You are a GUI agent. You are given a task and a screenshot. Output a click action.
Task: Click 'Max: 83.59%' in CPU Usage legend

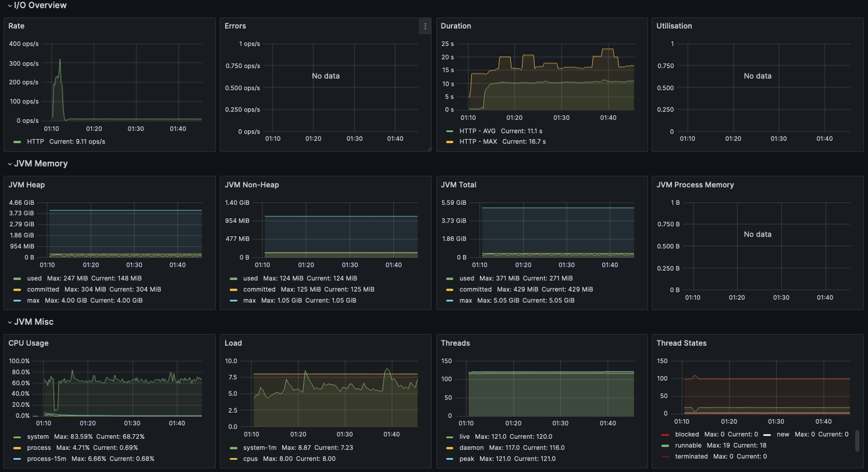[73, 436]
